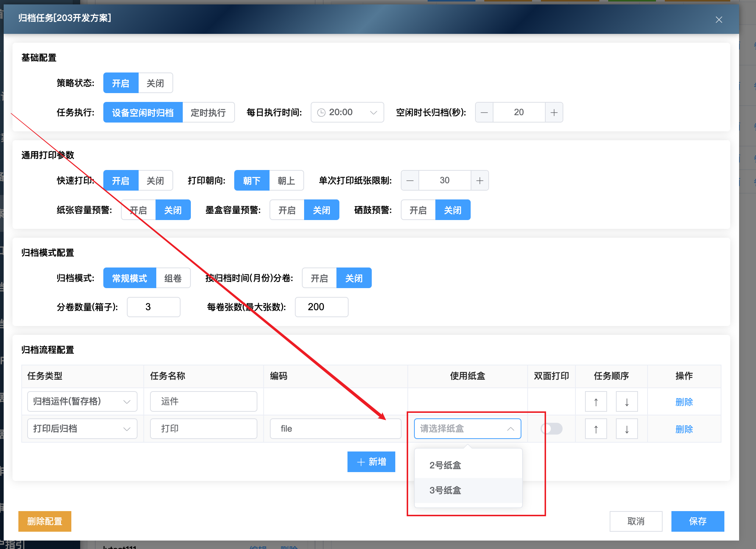The image size is (756, 549).
Task: Click 保存 to save configuration
Action: [x=697, y=521]
